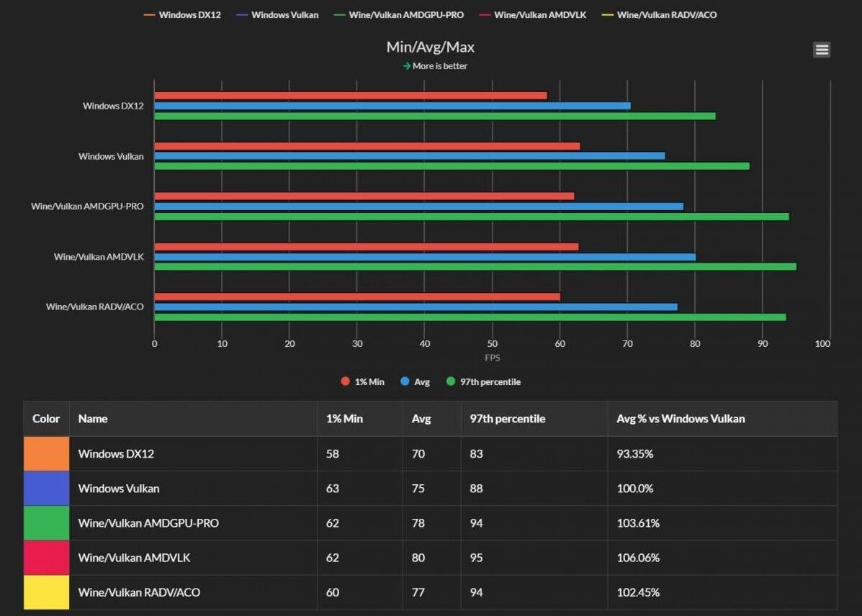Select the blue Windows Vulkan color swatch
Viewport: 862px width, 616px height.
(x=46, y=489)
